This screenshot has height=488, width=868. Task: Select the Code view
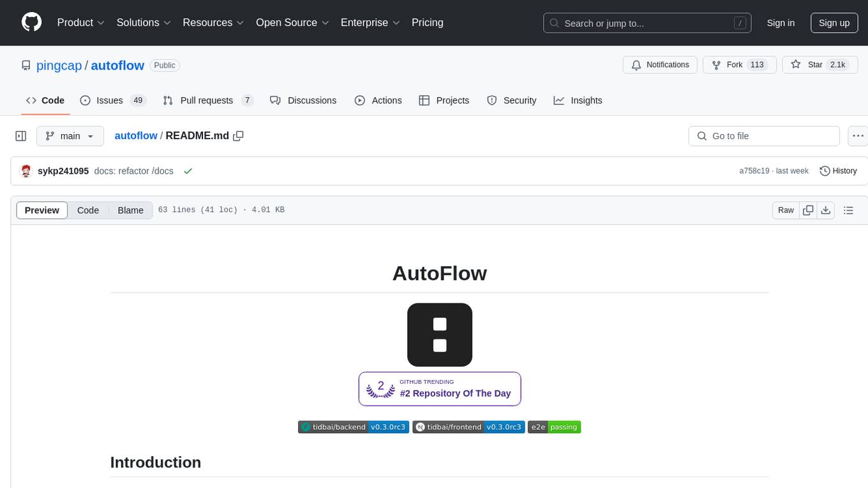(x=88, y=210)
